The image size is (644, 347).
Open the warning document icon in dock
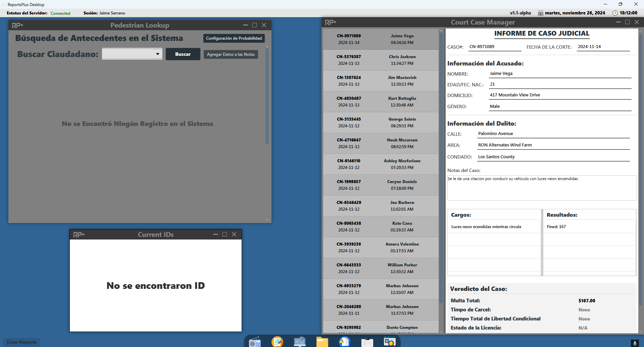[x=344, y=342]
